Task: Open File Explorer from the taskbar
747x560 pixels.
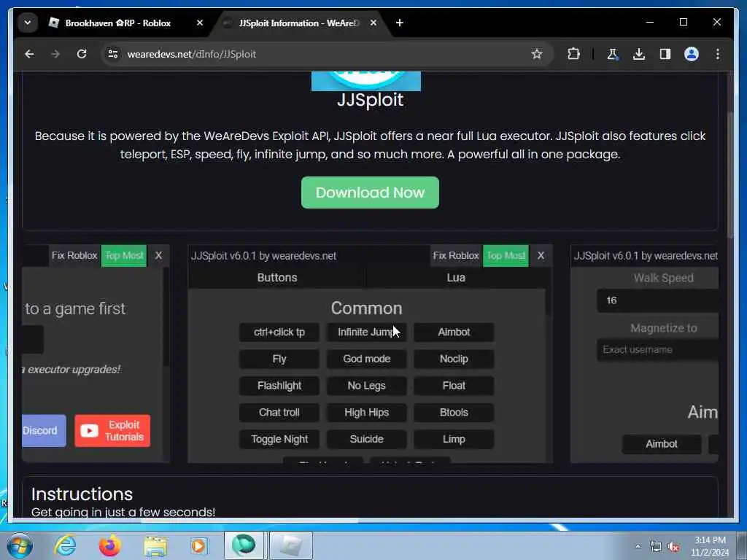Action: pyautogui.click(x=155, y=545)
